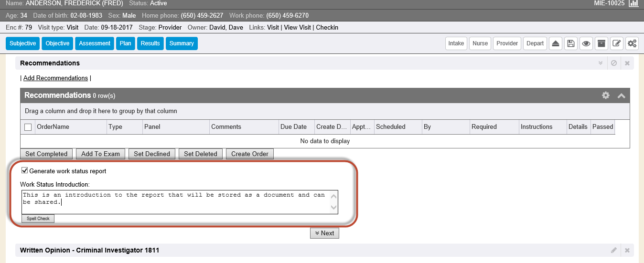Edit the Written Opinion section with the pencil
The image size is (644, 263).
point(614,250)
